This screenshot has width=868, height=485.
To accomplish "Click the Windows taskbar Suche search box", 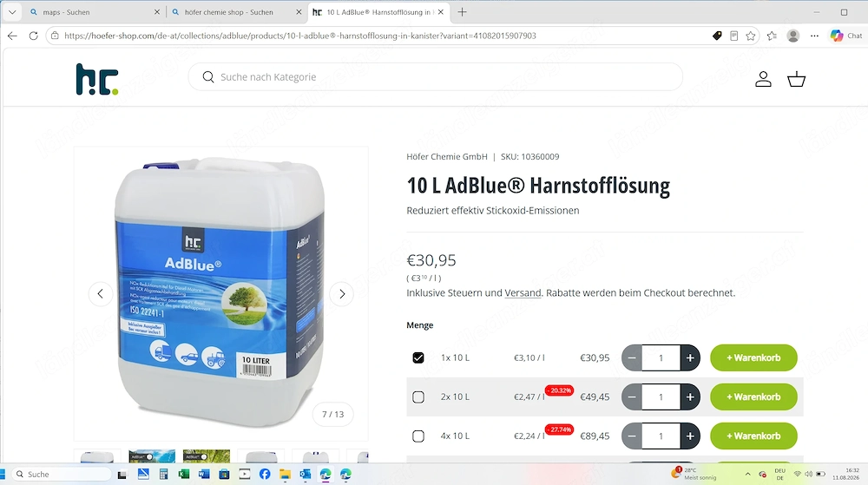I will pyautogui.click(x=61, y=474).
